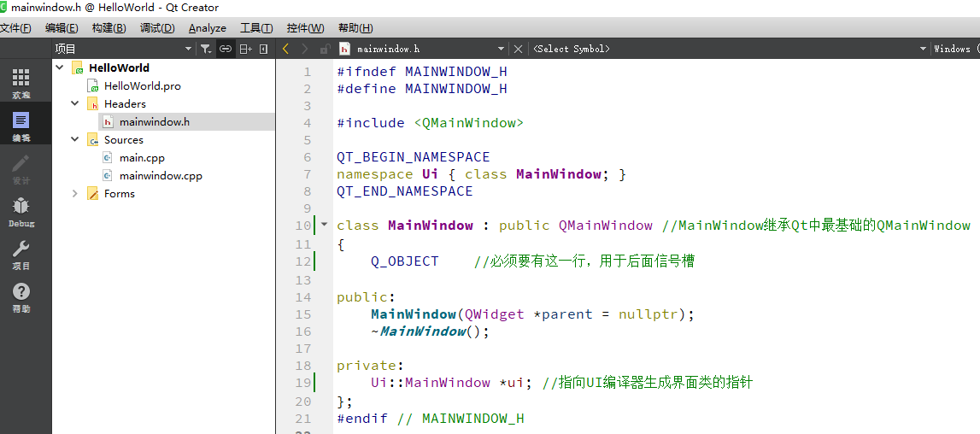This screenshot has width=980, height=434.
Task: Click the Sources folder label
Action: [124, 139]
